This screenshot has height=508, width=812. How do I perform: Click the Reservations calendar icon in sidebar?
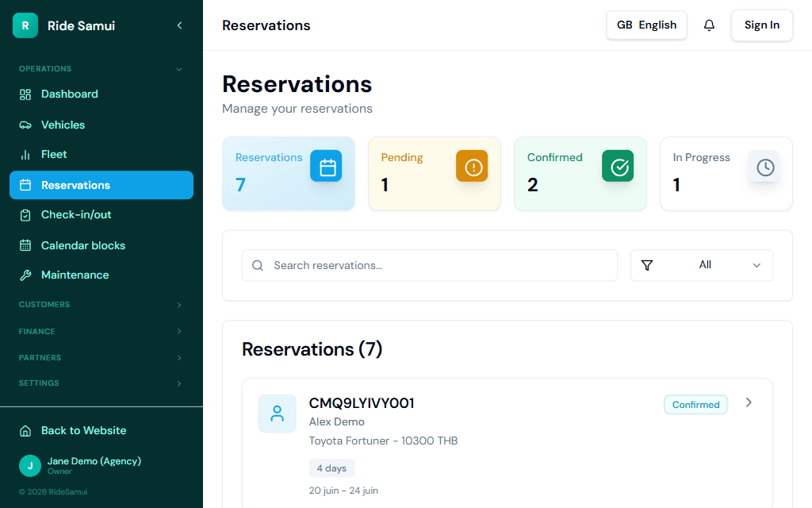pos(25,185)
